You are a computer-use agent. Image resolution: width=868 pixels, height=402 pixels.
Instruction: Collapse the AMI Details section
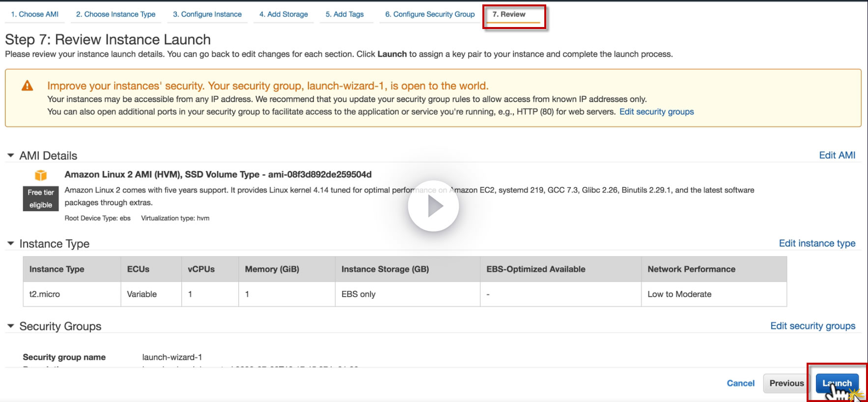pyautogui.click(x=11, y=155)
